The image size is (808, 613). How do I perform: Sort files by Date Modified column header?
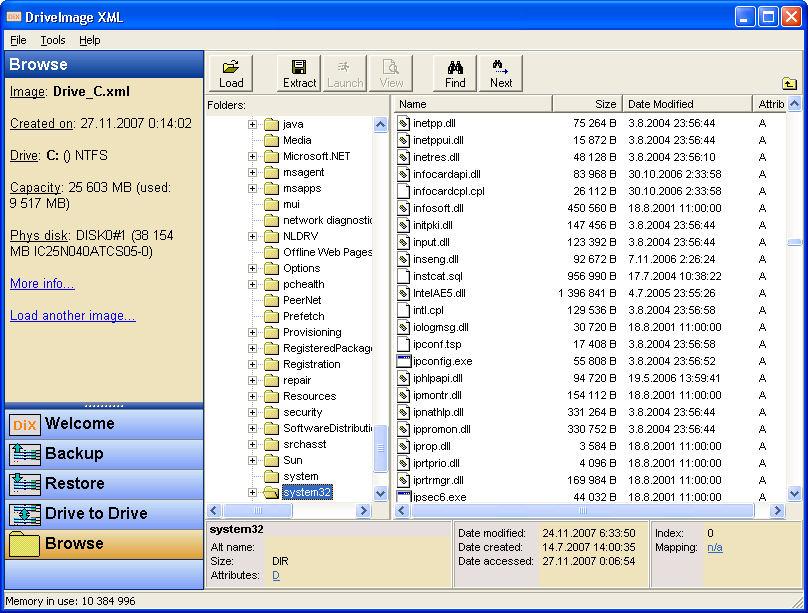click(x=687, y=104)
